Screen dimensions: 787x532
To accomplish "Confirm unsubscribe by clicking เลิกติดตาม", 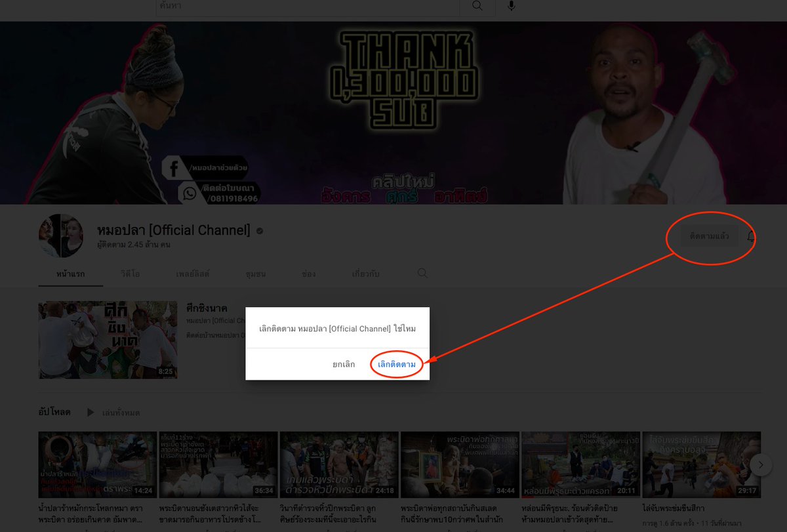I will [396, 364].
